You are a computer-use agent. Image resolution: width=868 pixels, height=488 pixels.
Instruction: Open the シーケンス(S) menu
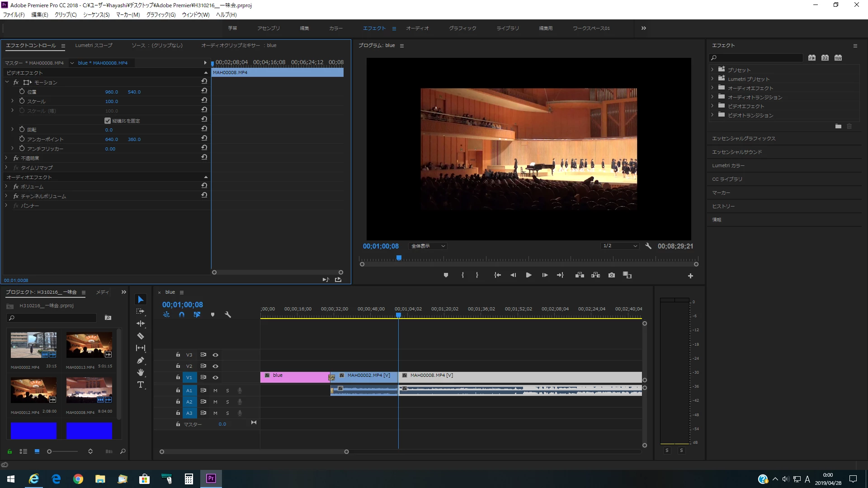(x=96, y=14)
